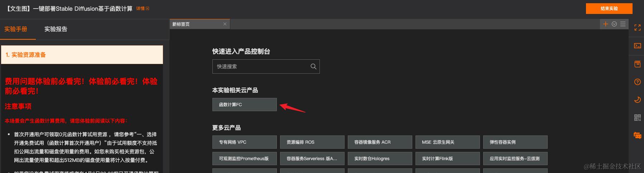The width and height of the screenshot is (644, 173).
Task: Open the 函数计算FC product
Action: click(244, 105)
